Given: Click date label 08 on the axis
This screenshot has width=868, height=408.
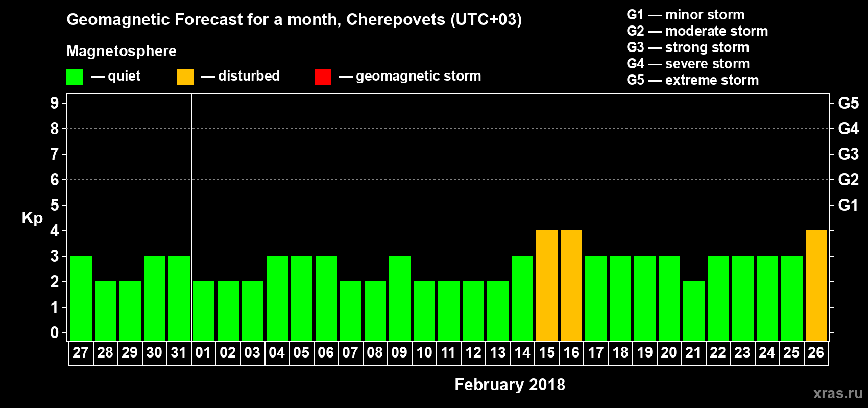Looking at the screenshot, I should (375, 353).
